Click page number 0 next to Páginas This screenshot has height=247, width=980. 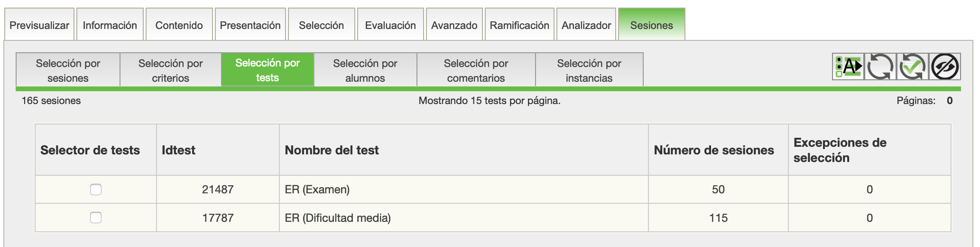tap(949, 101)
